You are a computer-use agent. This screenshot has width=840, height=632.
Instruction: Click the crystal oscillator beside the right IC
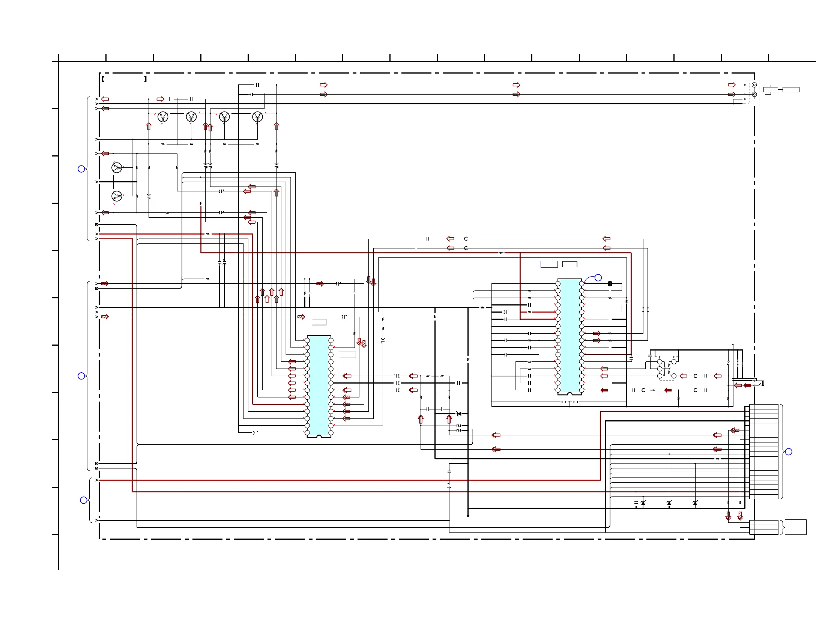(610, 283)
